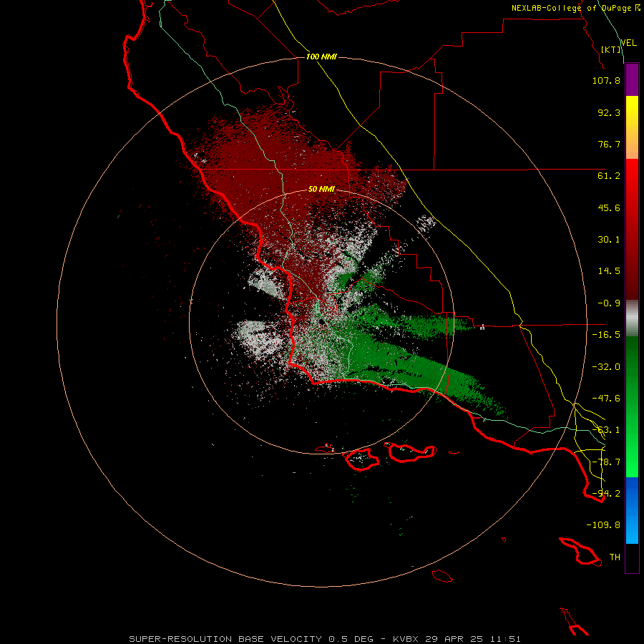Click the NEXLAB-College of DuPage credit text
This screenshot has height=644, width=644.
pos(571,8)
